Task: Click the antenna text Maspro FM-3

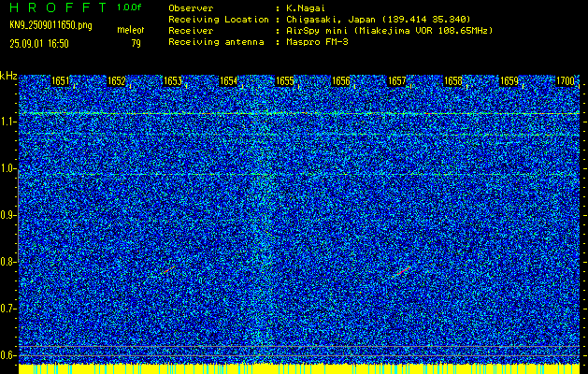Action: click(317, 42)
